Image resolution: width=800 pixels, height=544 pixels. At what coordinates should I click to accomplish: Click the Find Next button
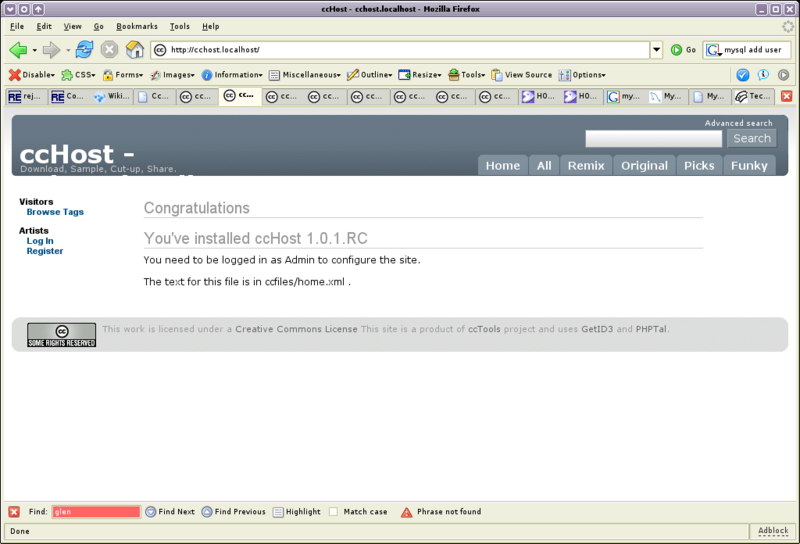170,512
